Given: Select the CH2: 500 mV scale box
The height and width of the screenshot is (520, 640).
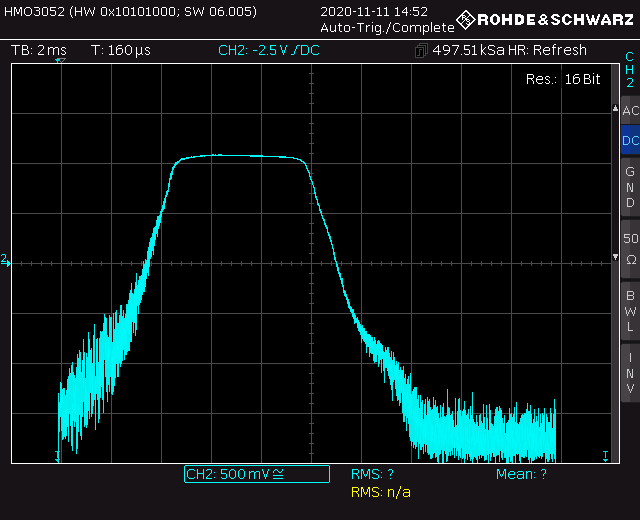Looking at the screenshot, I should [x=256, y=474].
